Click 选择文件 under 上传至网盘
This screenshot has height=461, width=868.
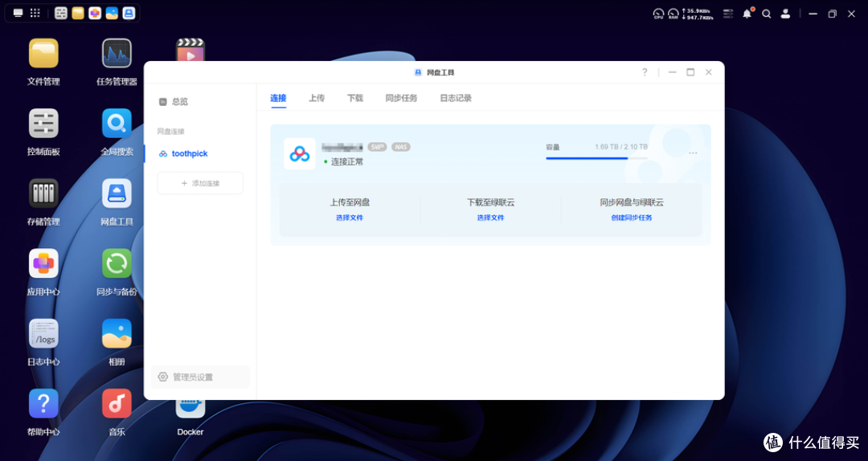[350, 218]
